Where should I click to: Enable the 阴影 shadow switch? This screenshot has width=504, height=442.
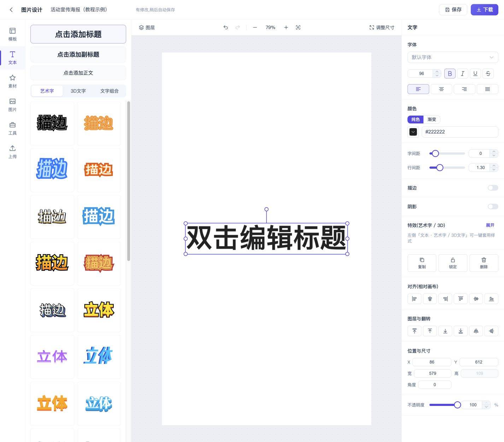[493, 207]
